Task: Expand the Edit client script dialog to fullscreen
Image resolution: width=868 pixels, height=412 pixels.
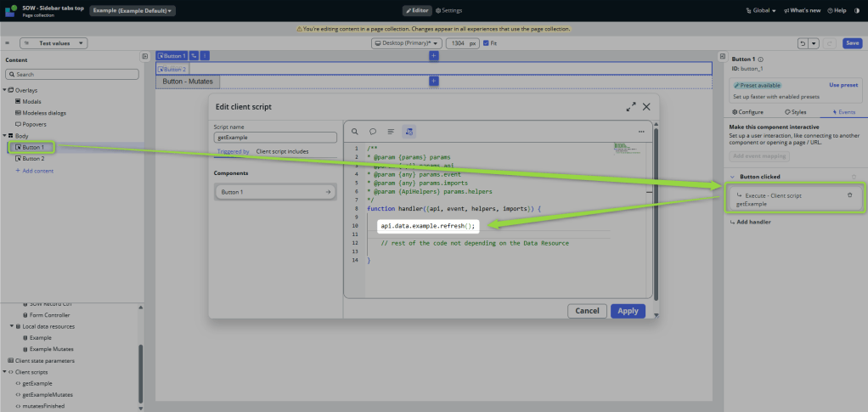Action: (630, 107)
